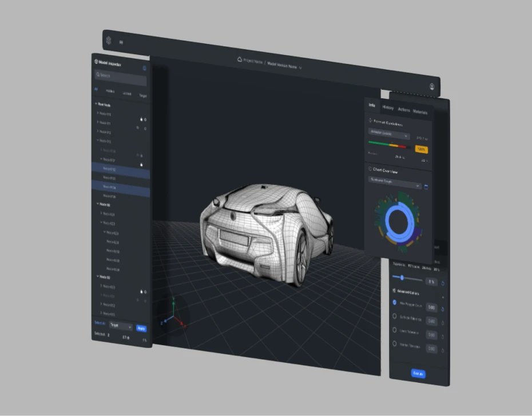Open the Materials tab
The image size is (532, 416).
(420, 112)
